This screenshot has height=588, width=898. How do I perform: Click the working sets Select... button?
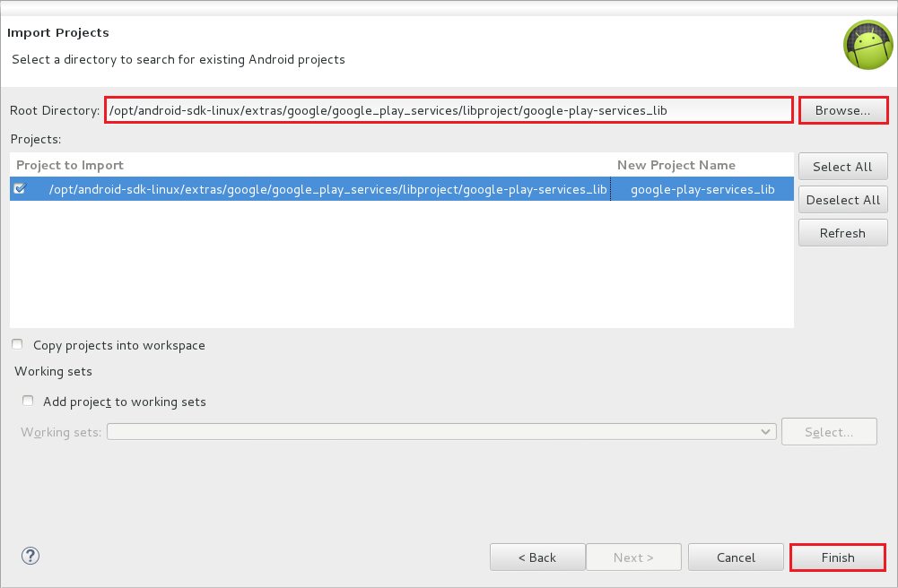pos(829,432)
